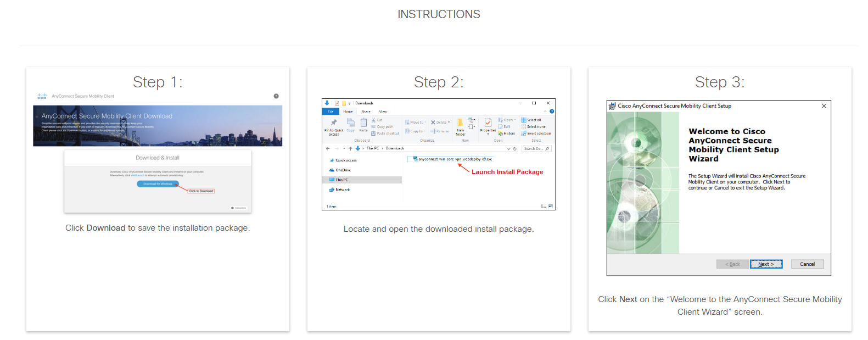Click the Download for Windows button
The height and width of the screenshot is (340, 868).
[x=158, y=184]
